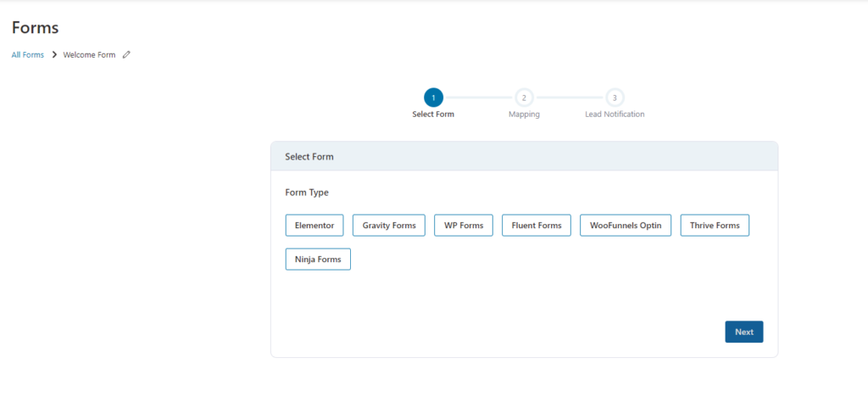Click the Welcome Form breadcrumb text
Viewport: 868px width, 419px height.
coord(89,55)
